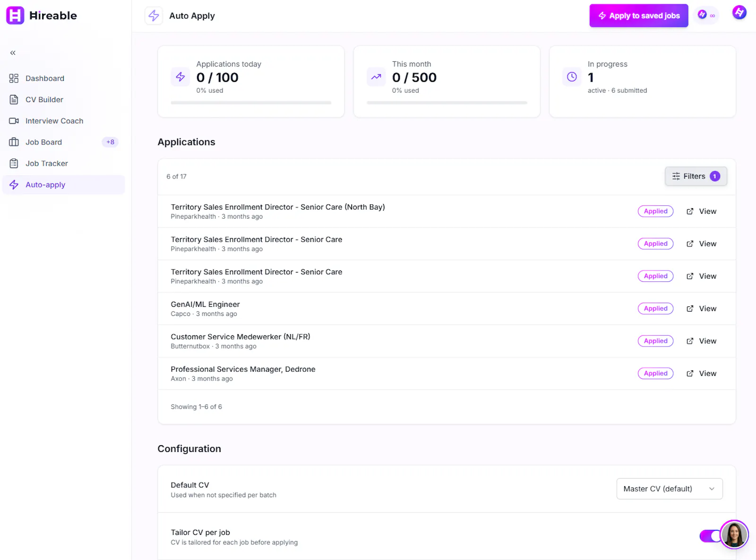Viewport: 756px width, 560px height.
Task: Click external link icon for GenAI/ML Engineer
Action: click(690, 309)
